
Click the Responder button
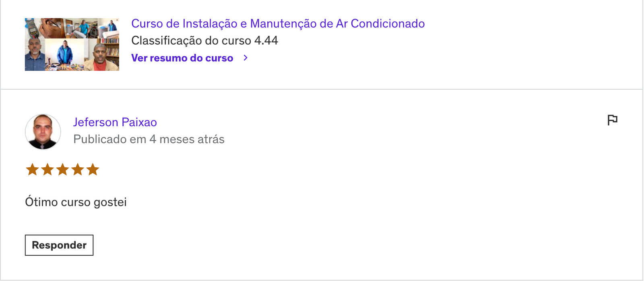(59, 245)
